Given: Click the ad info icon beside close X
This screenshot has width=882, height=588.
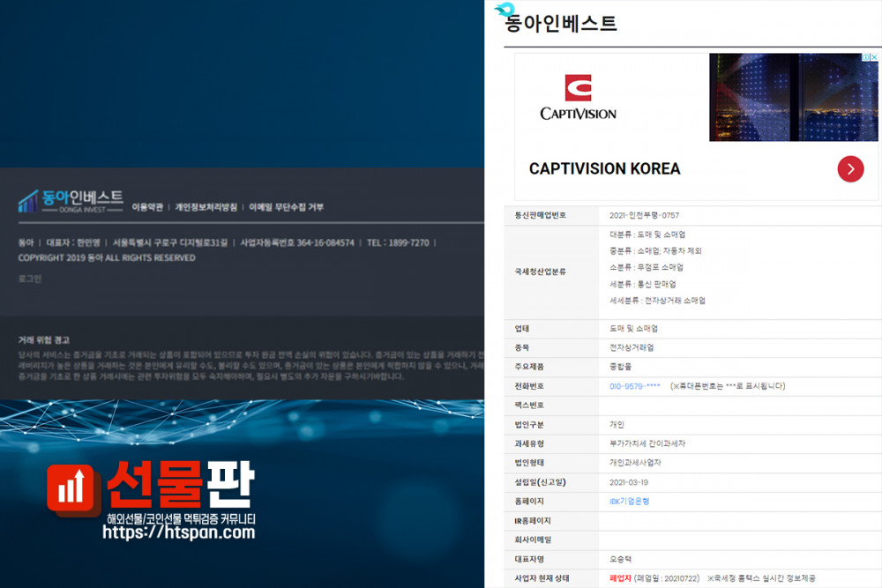Looking at the screenshot, I should (x=863, y=58).
